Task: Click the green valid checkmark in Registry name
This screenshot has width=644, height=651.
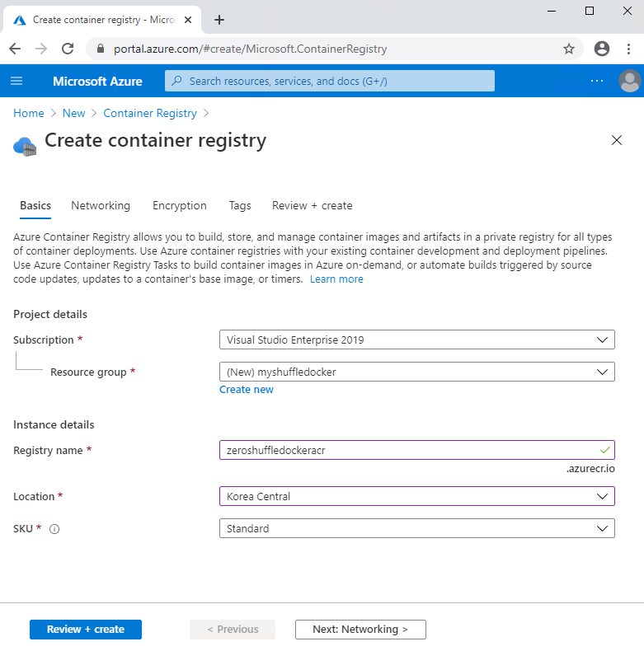Action: (605, 450)
